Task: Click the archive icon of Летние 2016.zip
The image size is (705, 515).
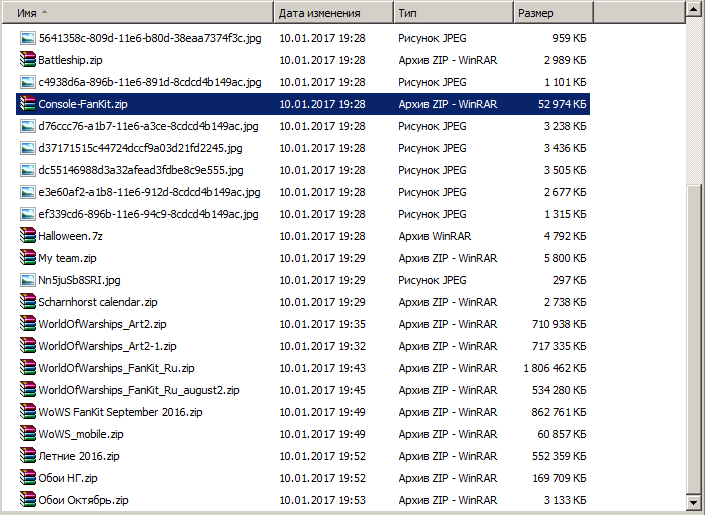Action: 27,456
